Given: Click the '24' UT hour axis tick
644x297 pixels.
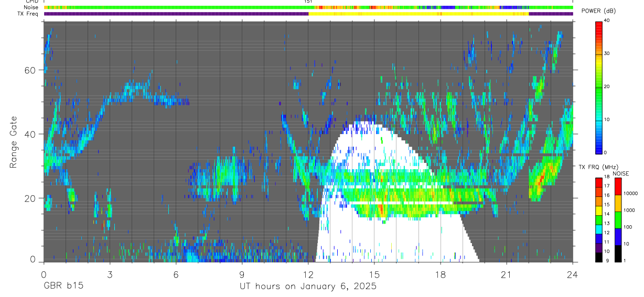Looking at the screenshot, I should point(572,274).
